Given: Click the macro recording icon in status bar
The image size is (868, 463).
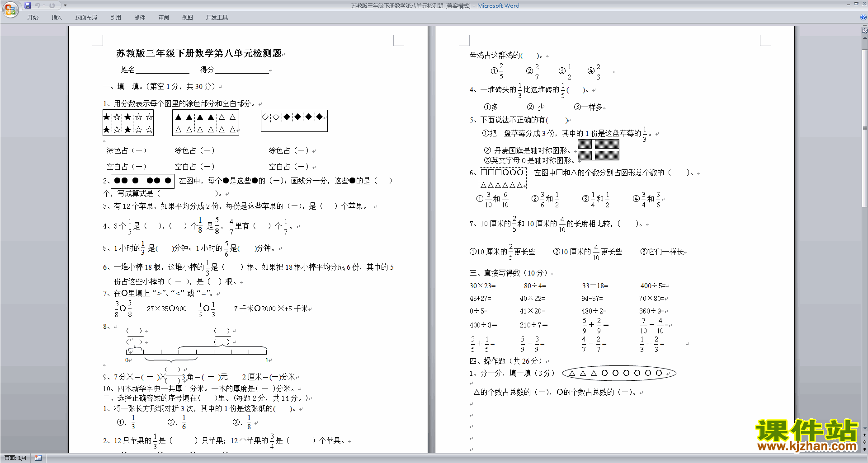Looking at the screenshot, I should pyautogui.click(x=38, y=458).
